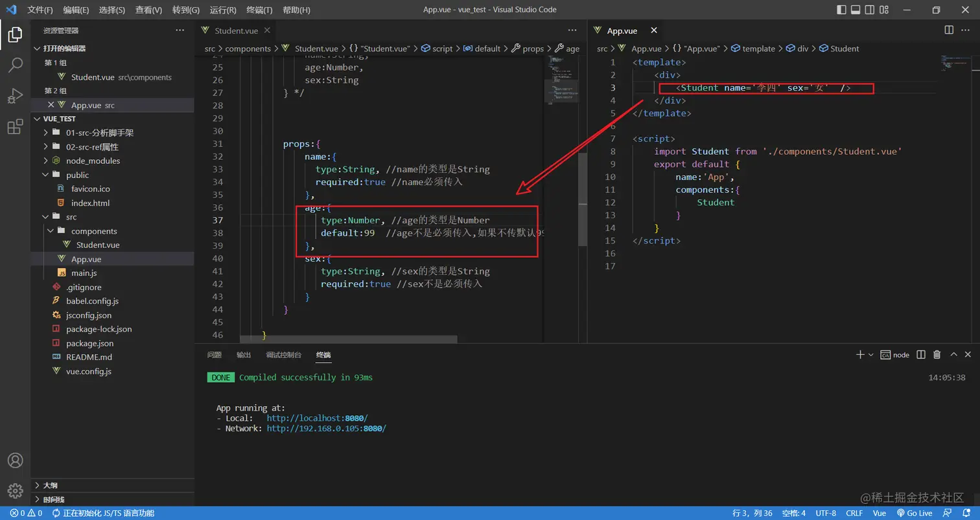Screen dimensions: 980x520
Task: Click 行 3, 列 36 cursor position
Action: click(752, 513)
